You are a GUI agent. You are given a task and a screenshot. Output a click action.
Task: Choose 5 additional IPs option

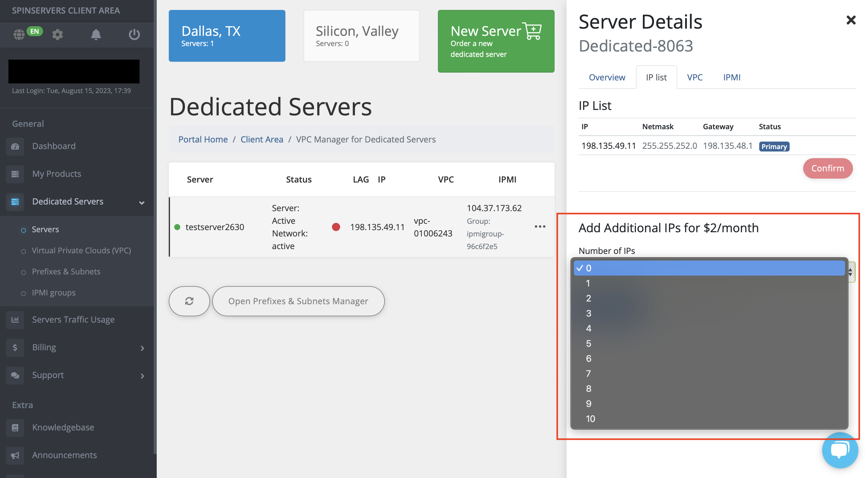(709, 344)
